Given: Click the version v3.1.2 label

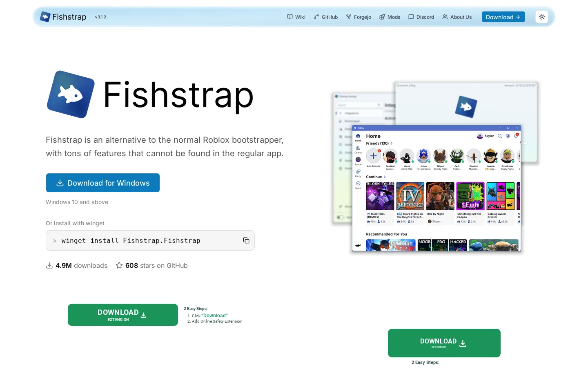Looking at the screenshot, I should (100, 17).
